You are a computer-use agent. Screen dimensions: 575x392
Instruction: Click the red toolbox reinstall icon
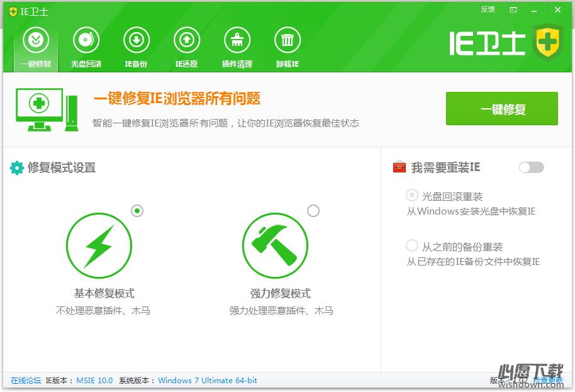click(399, 167)
